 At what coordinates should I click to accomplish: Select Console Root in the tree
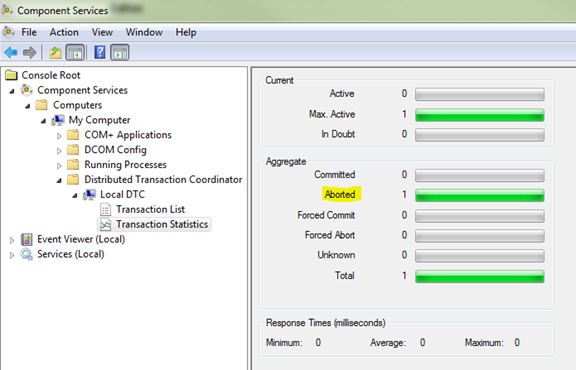(51, 75)
